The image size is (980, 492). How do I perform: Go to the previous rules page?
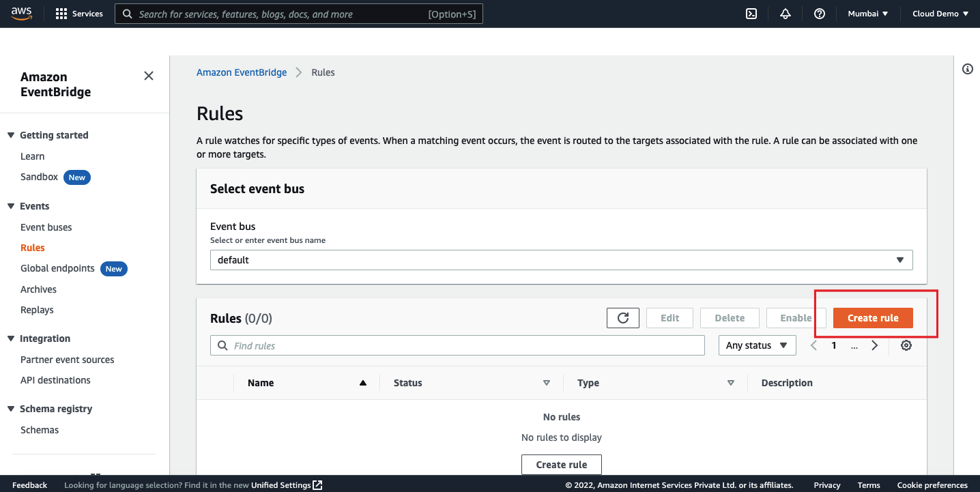[813, 345]
